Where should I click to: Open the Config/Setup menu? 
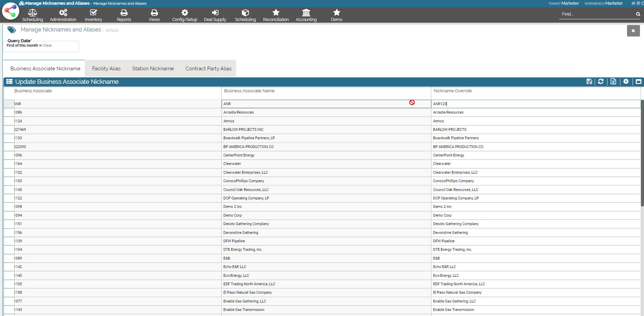(x=184, y=15)
